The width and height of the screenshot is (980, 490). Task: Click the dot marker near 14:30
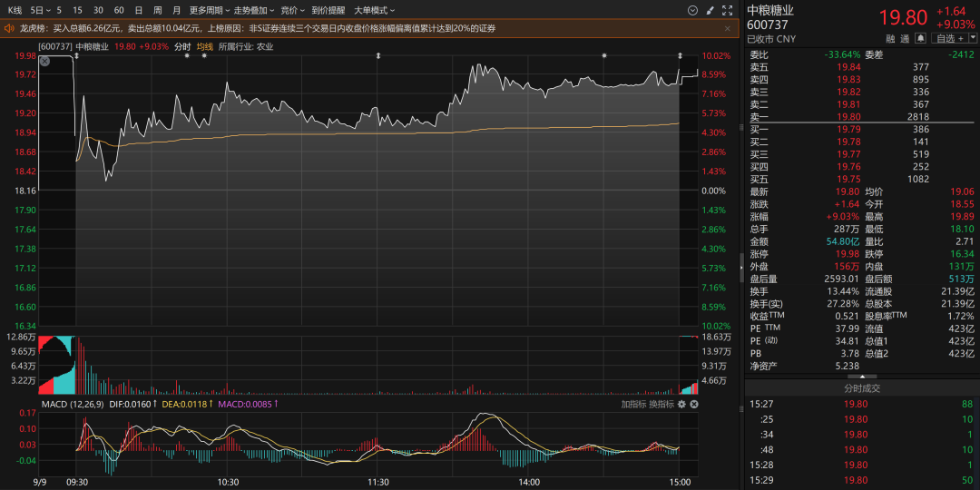pos(604,56)
